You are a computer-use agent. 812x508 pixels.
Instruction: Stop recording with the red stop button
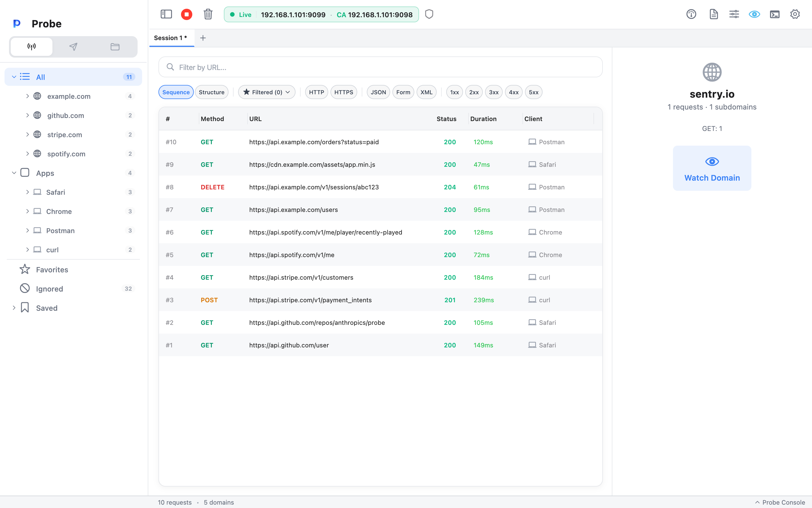coord(187,14)
